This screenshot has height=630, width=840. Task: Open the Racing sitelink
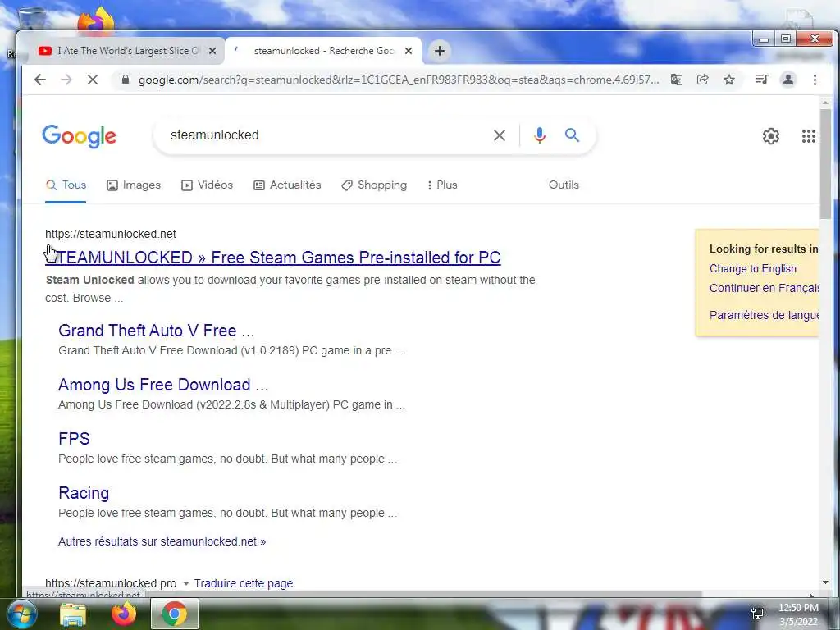click(84, 493)
